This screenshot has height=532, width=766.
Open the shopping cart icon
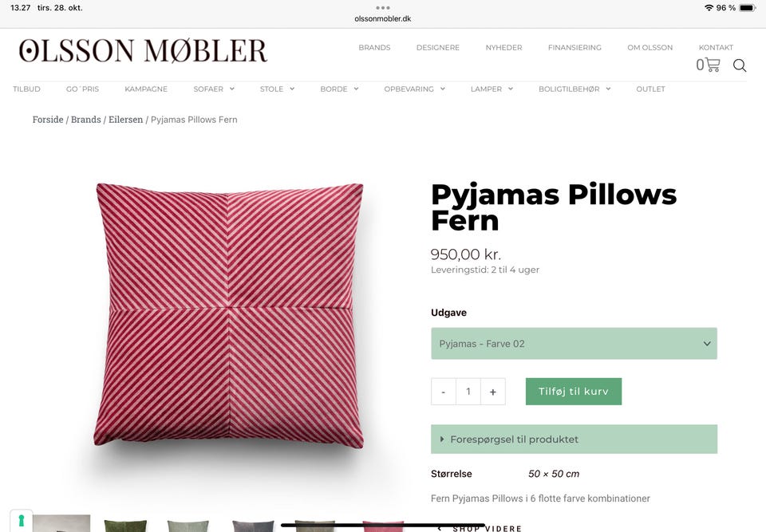coord(708,65)
